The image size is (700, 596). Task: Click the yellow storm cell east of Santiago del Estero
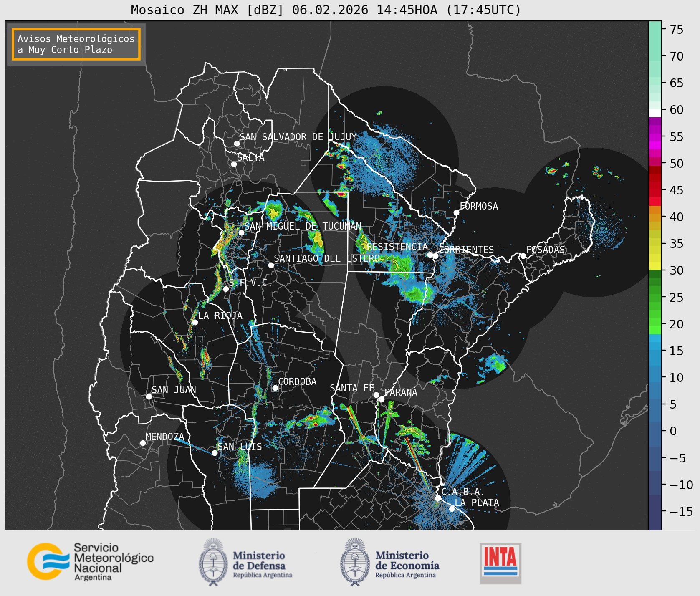318,241
